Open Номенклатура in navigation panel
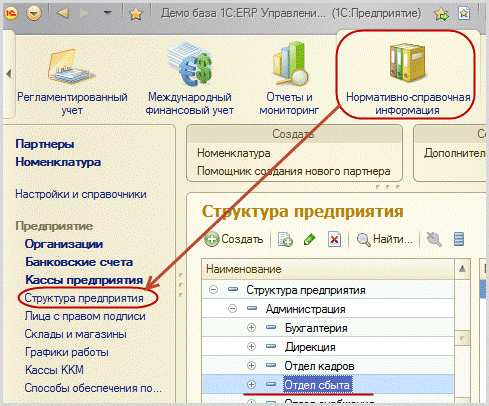The height and width of the screenshot is (406, 489). tap(58, 162)
